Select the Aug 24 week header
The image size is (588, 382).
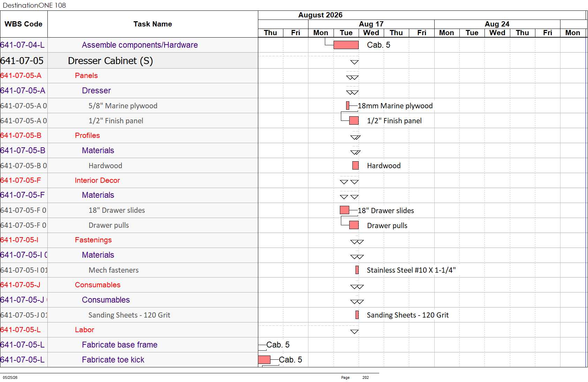(x=497, y=24)
